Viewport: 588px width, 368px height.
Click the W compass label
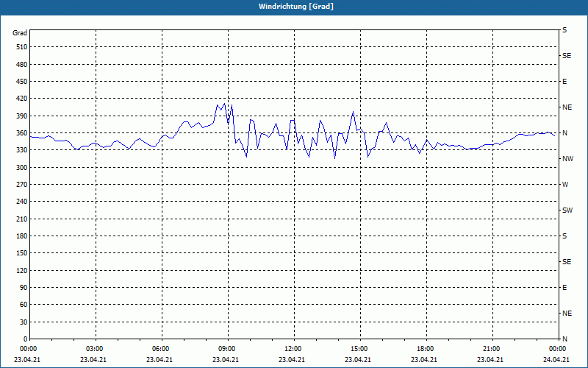[565, 185]
